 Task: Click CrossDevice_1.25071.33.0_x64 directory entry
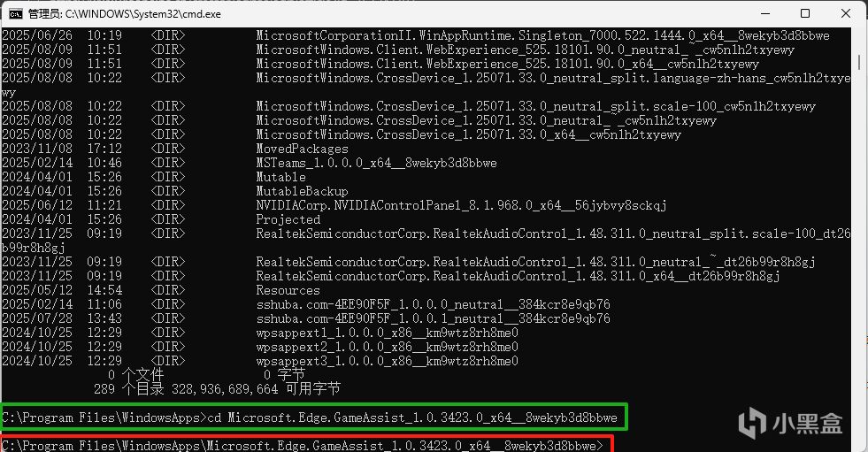pyautogui.click(x=468, y=135)
